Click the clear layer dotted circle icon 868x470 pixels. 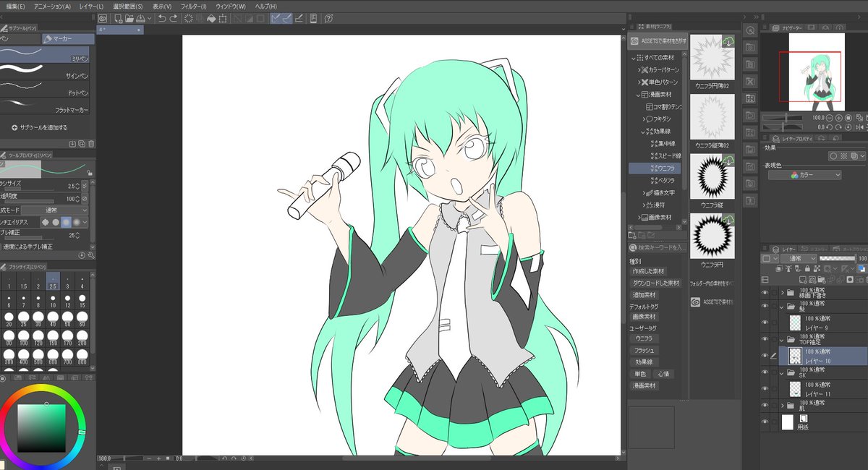coord(189,18)
